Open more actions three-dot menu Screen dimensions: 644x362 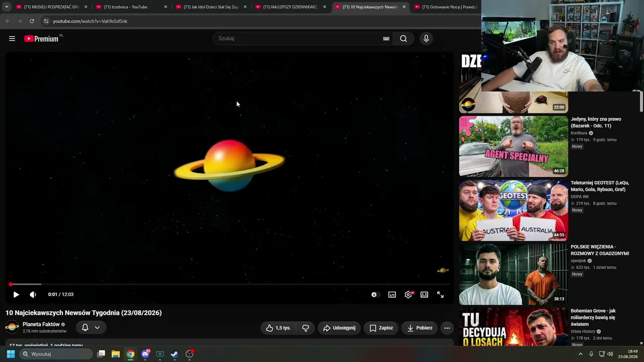447,328
